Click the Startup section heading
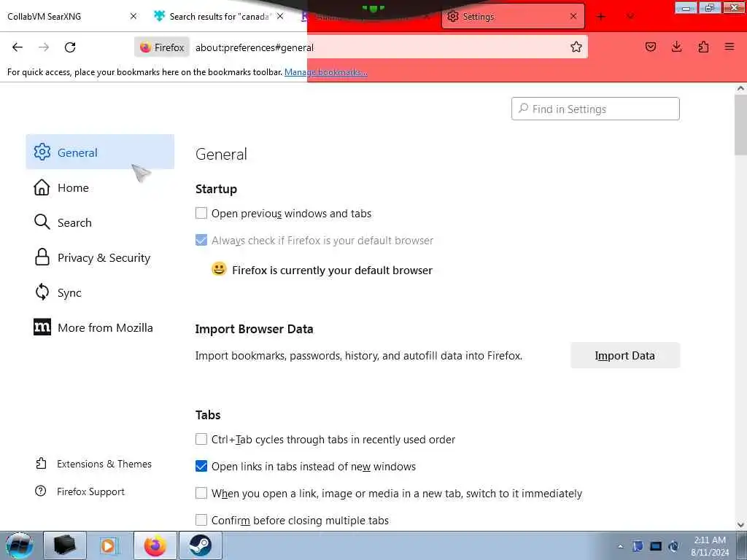This screenshot has width=747, height=560. [216, 189]
